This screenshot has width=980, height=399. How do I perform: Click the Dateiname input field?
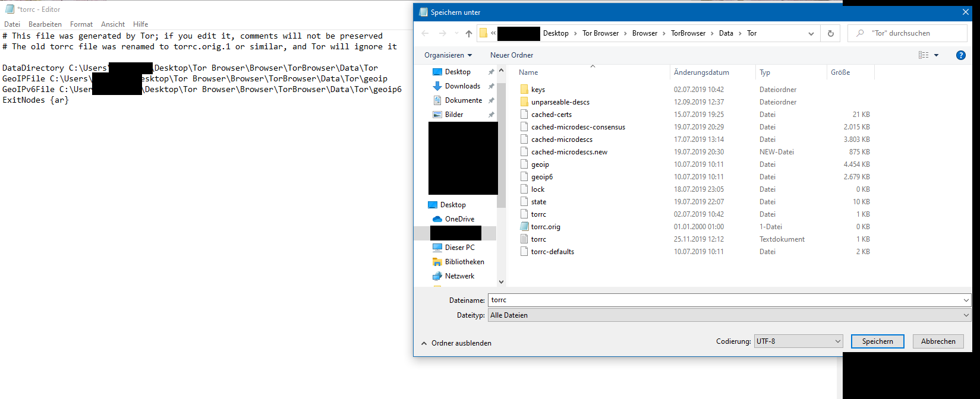click(724, 300)
